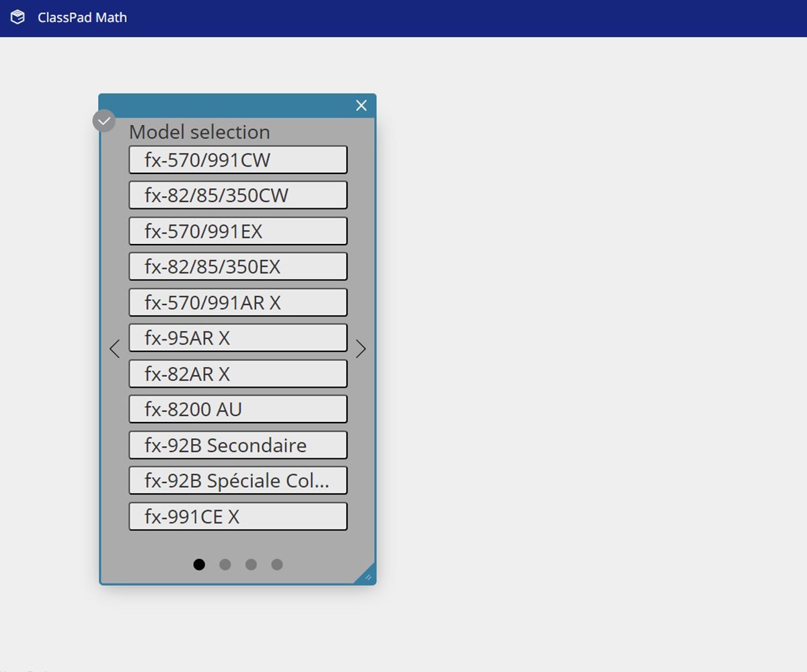Go to next model page arrow

pos(361,349)
